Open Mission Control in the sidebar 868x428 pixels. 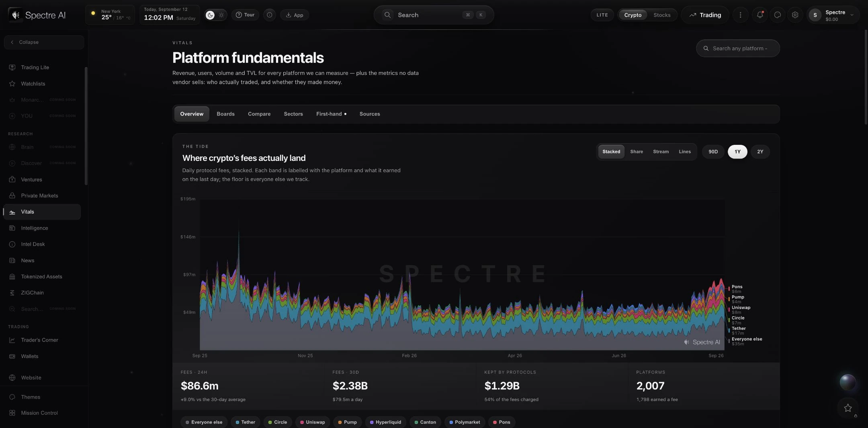42,413
